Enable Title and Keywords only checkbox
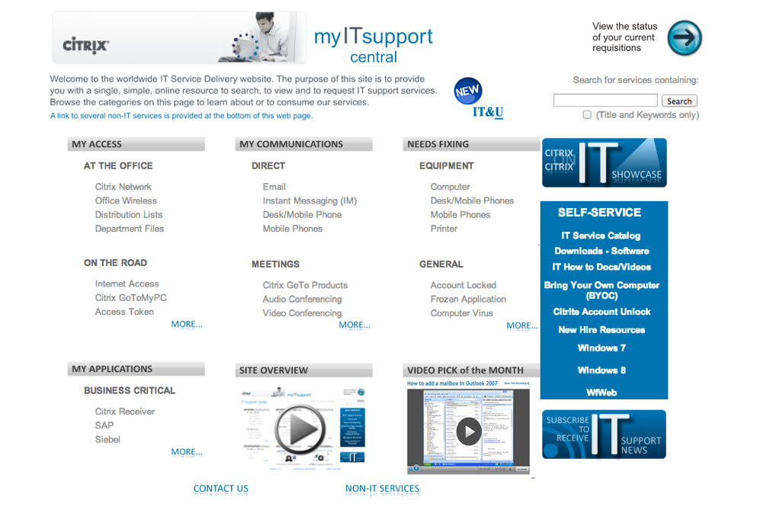Screen dimensions: 773x532 tap(587, 115)
